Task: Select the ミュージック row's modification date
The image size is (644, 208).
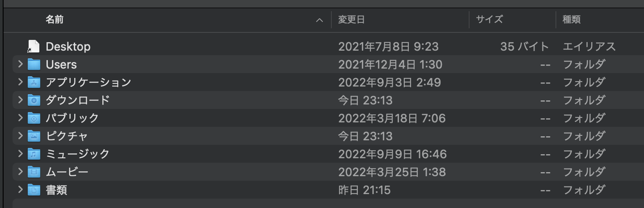Action: click(392, 154)
